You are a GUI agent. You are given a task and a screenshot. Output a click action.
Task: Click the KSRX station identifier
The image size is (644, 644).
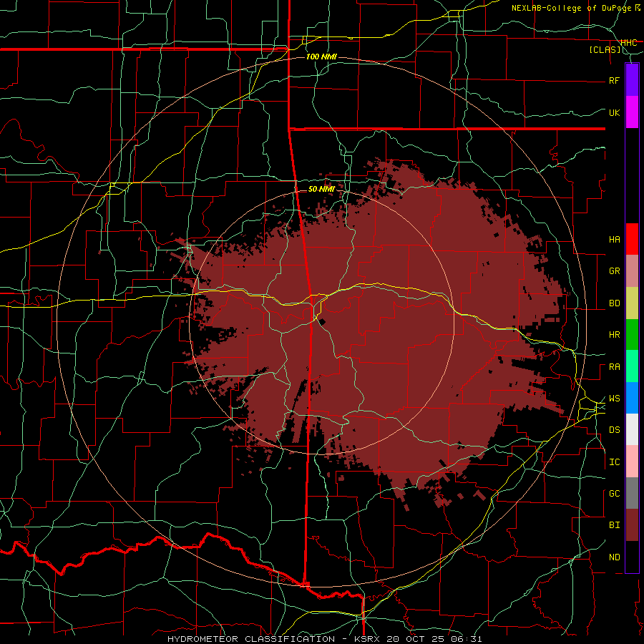coord(367,639)
